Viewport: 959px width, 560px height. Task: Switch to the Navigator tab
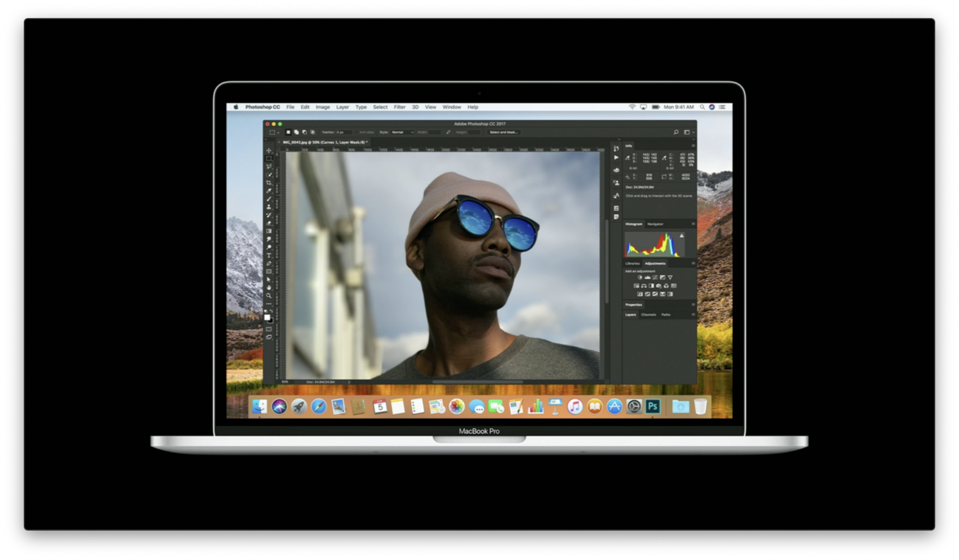tap(655, 224)
